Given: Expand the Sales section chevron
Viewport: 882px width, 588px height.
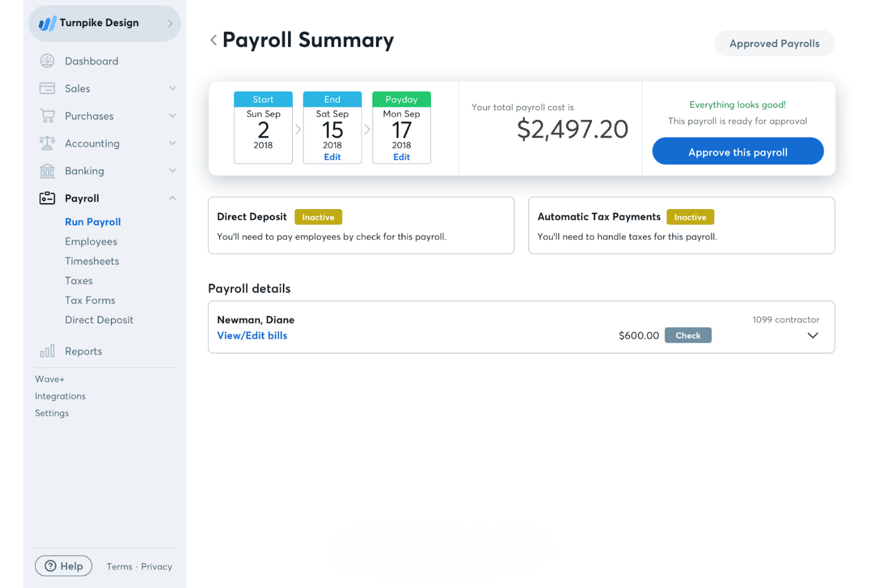Looking at the screenshot, I should tap(172, 88).
